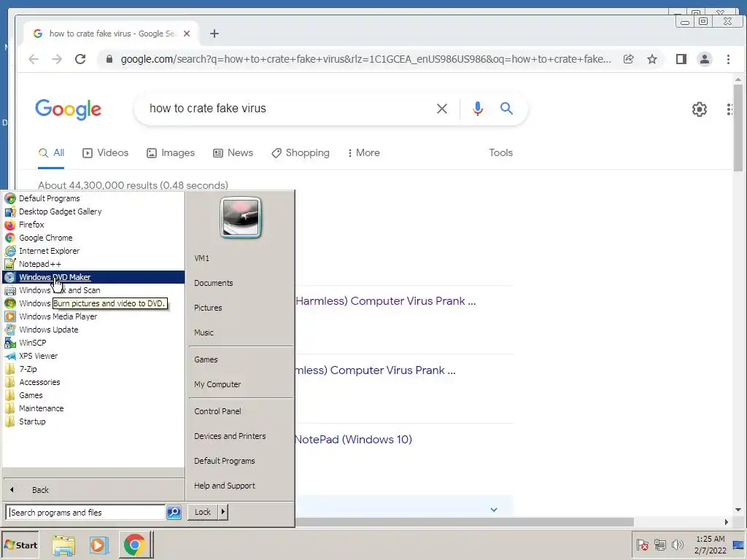Open the Chrome three-dot menu
747x560 pixels.
click(728, 59)
